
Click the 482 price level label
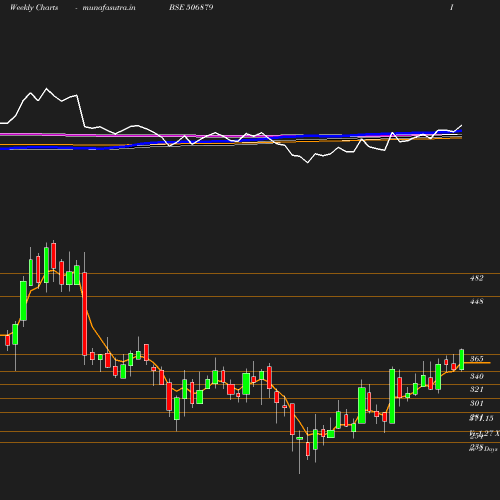point(476,278)
